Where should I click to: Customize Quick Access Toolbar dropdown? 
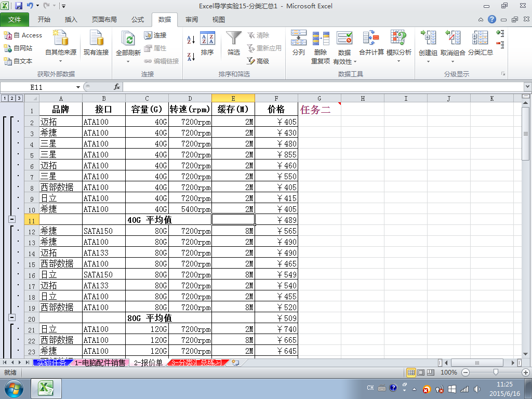63,6
